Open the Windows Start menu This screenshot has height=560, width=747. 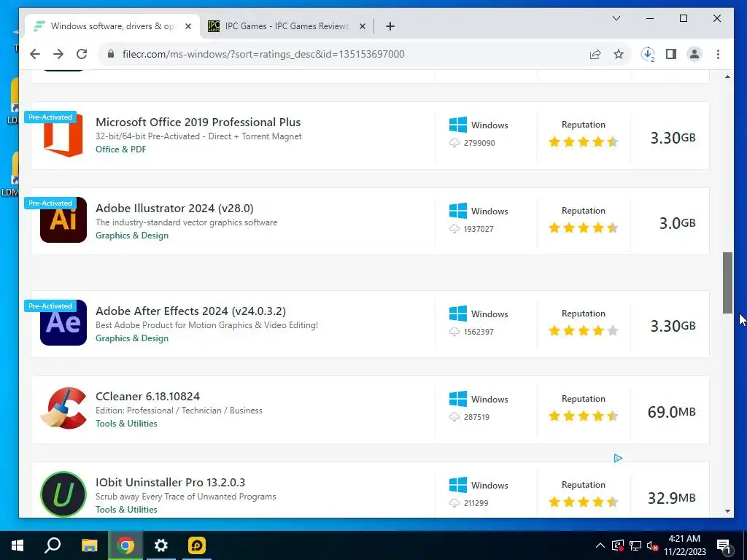pyautogui.click(x=18, y=545)
